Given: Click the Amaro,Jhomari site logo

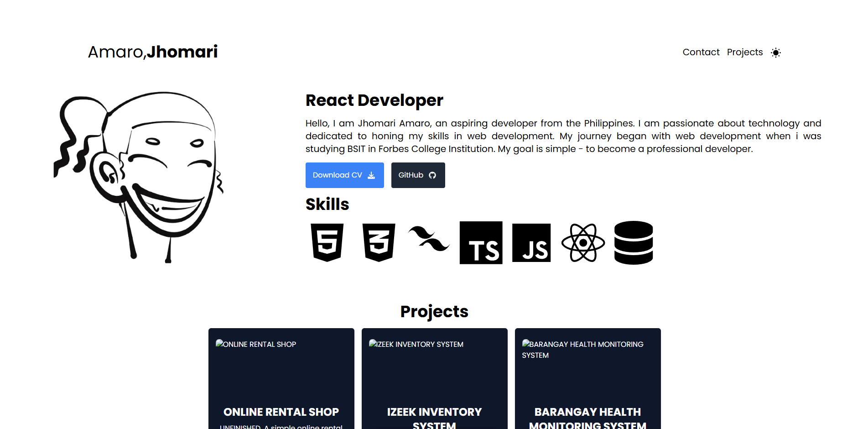Looking at the screenshot, I should tap(153, 52).
